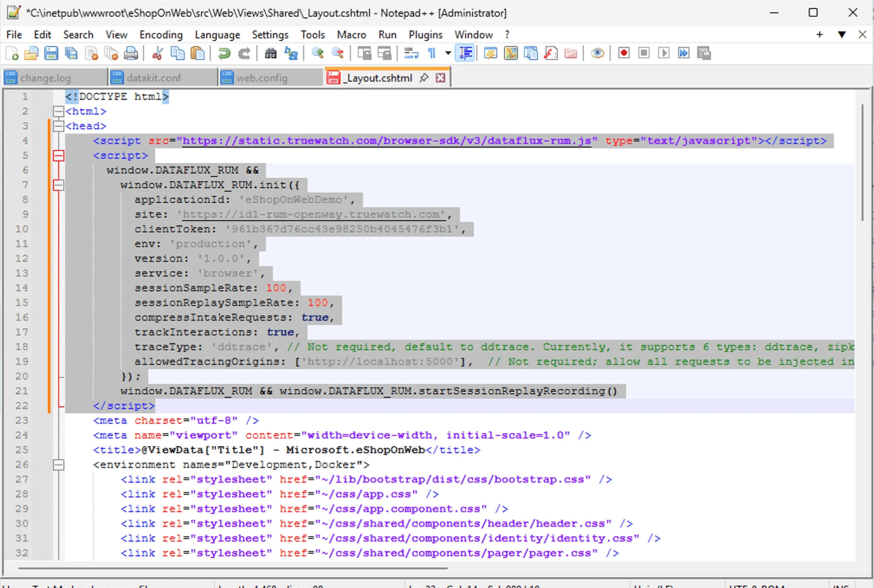Close the _Layout.cshtml tab with red X
The width and height of the screenshot is (874, 588).
click(440, 78)
